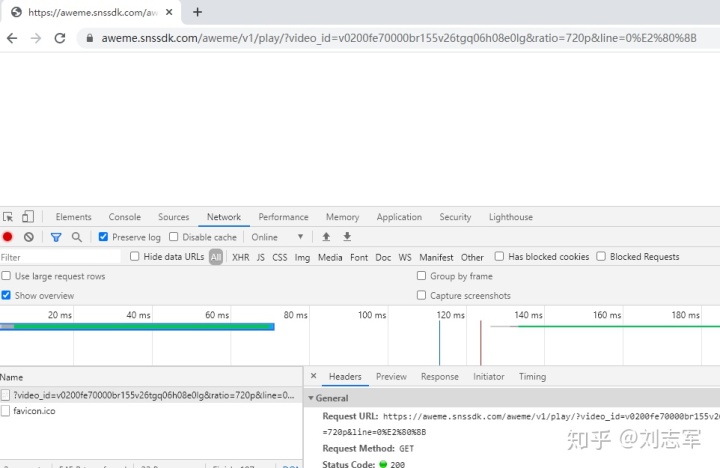The image size is (720, 468).
Task: Check Blocked Requests
Action: pos(601,256)
